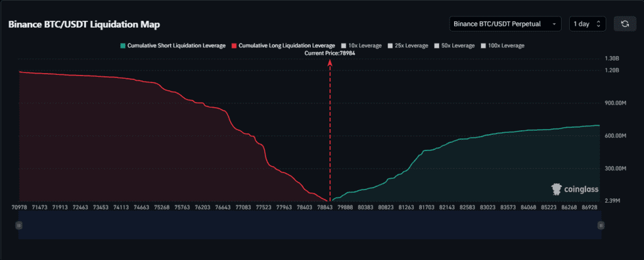
Task: Click the 81703 x-axis label
Action: point(426,207)
